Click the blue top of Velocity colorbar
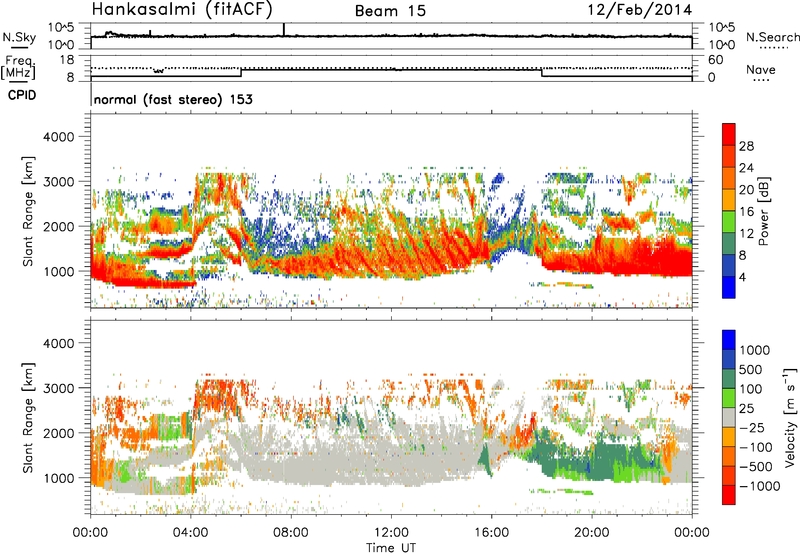800x554 pixels. tap(729, 340)
